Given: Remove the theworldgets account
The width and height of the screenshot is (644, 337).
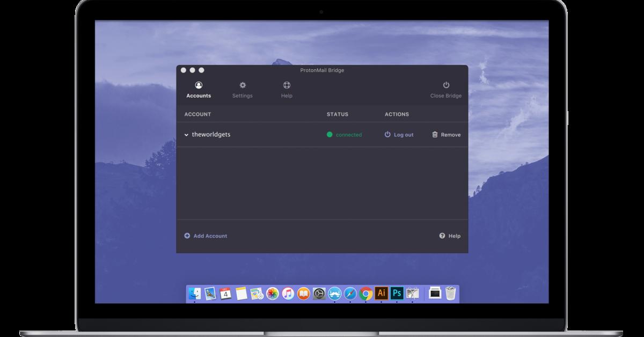Looking at the screenshot, I should [446, 135].
